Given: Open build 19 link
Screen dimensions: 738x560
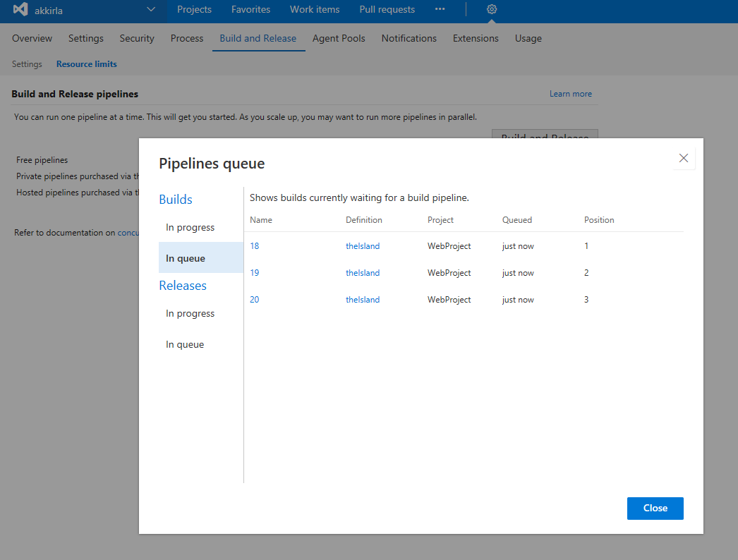Looking at the screenshot, I should point(254,273).
